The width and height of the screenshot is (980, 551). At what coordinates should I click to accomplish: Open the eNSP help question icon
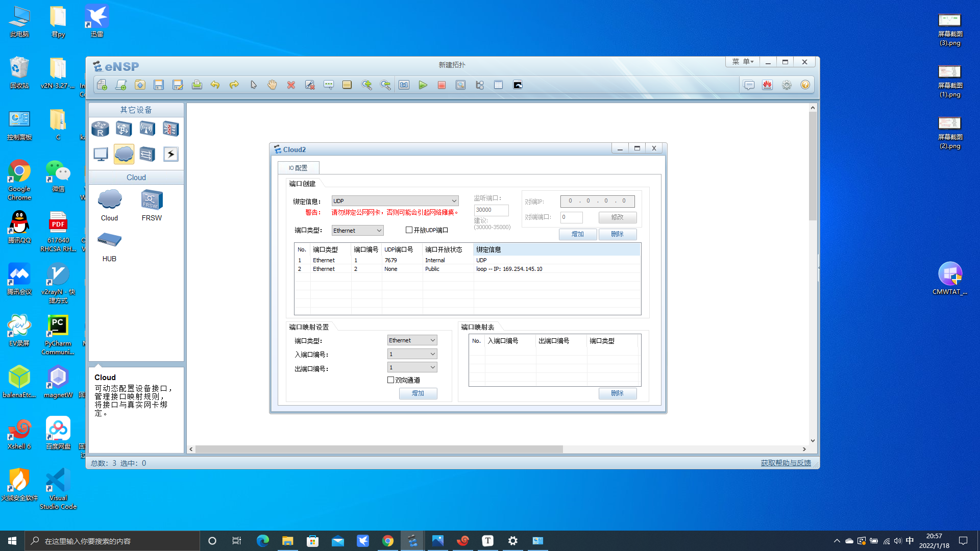[805, 85]
